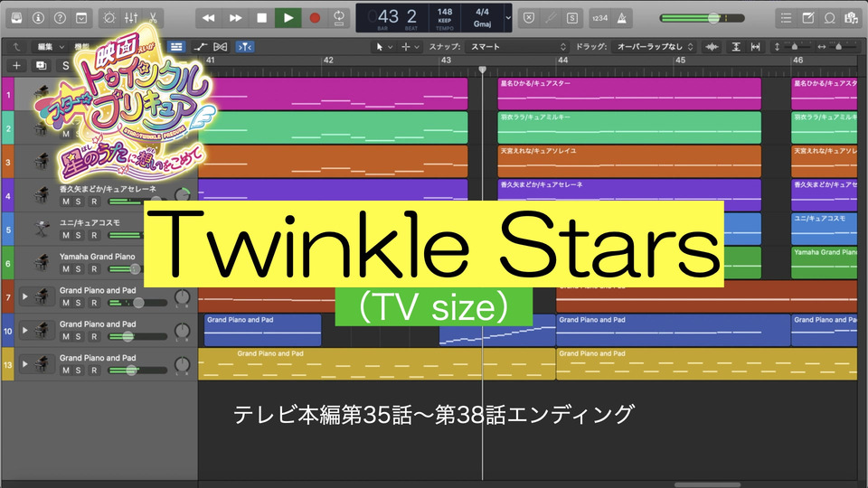Record-enable the ユニ/キュアコスモ track

(94, 235)
